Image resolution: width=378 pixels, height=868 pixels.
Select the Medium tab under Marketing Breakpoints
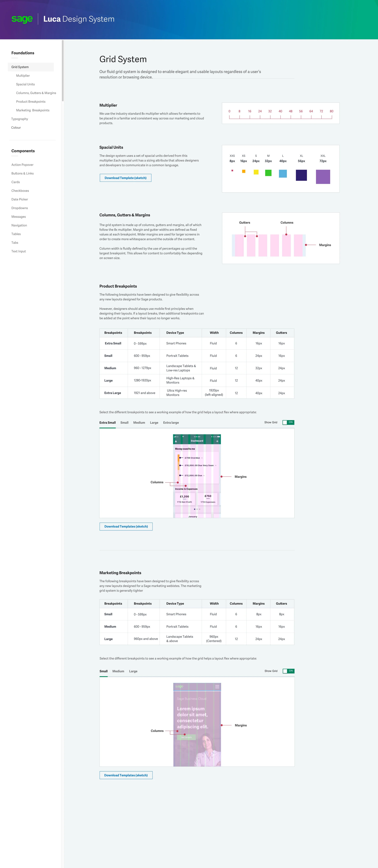118,671
